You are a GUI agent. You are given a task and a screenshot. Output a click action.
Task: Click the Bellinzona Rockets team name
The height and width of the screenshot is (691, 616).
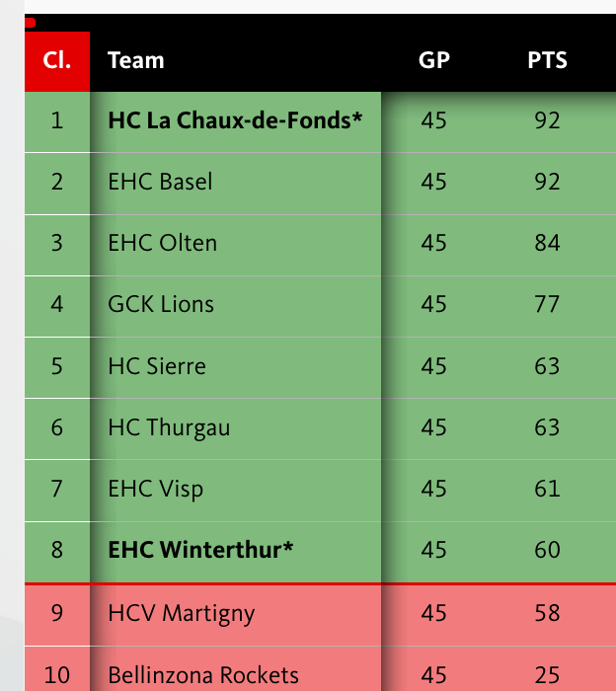[203, 675]
